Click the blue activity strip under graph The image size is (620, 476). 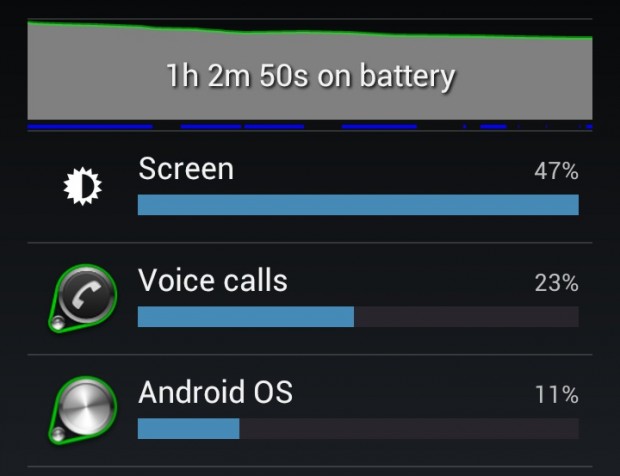[310, 127]
